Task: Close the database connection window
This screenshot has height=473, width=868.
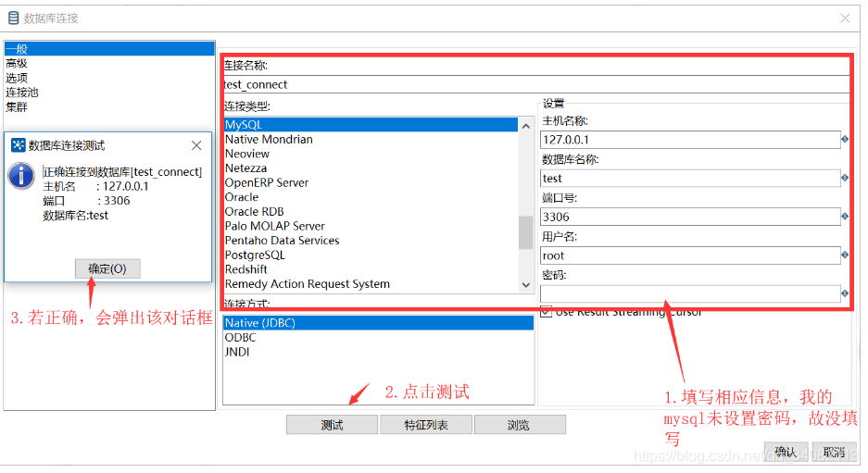Action: (x=845, y=19)
